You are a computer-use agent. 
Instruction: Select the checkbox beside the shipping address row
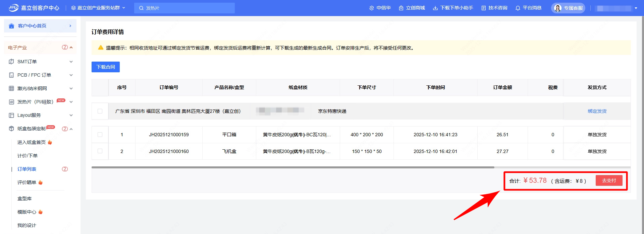(x=100, y=111)
